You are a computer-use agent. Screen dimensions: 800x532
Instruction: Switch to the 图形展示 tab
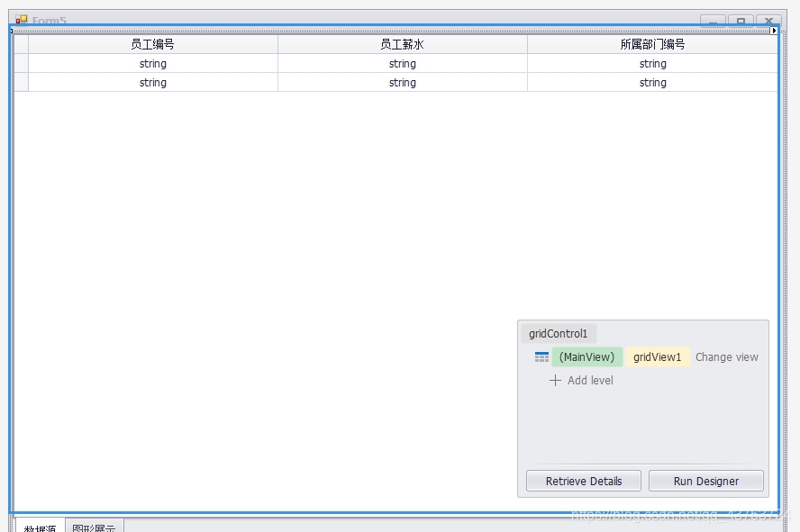tap(94, 527)
